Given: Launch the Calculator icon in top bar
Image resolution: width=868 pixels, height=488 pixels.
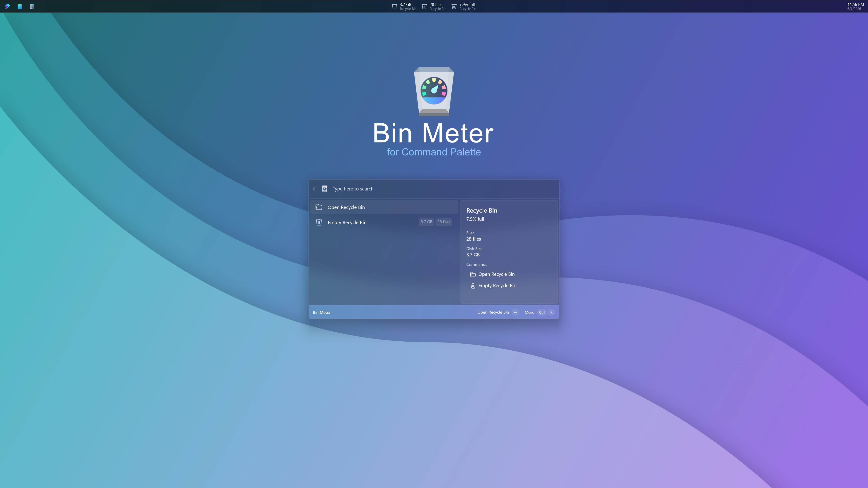Looking at the screenshot, I should point(32,6).
